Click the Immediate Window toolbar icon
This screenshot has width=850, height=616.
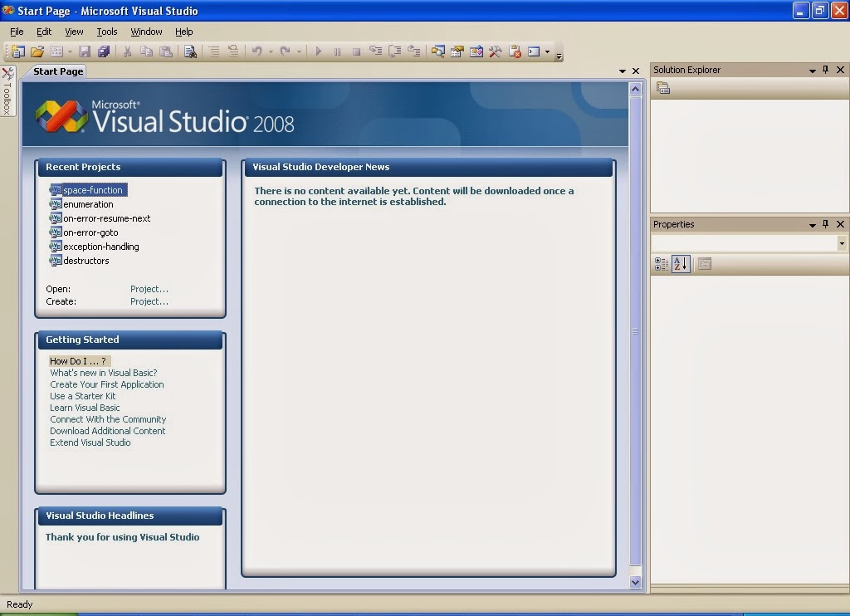pyautogui.click(x=534, y=51)
